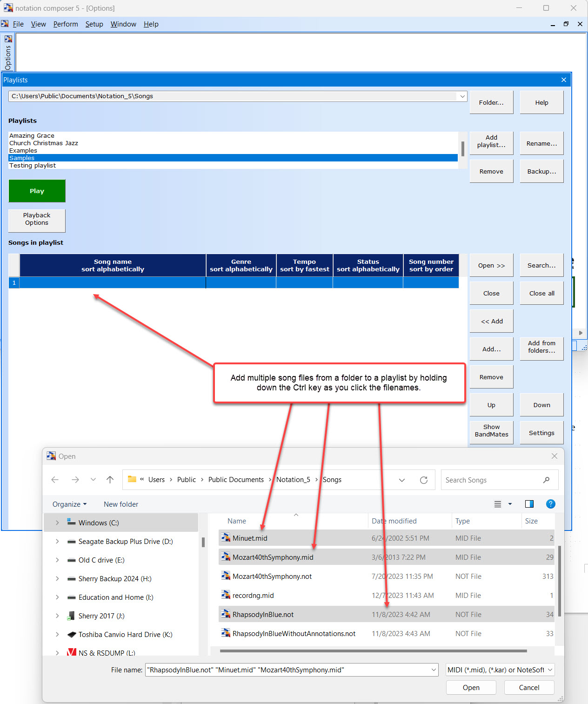
Task: Expand the Organize menu
Action: (x=69, y=504)
